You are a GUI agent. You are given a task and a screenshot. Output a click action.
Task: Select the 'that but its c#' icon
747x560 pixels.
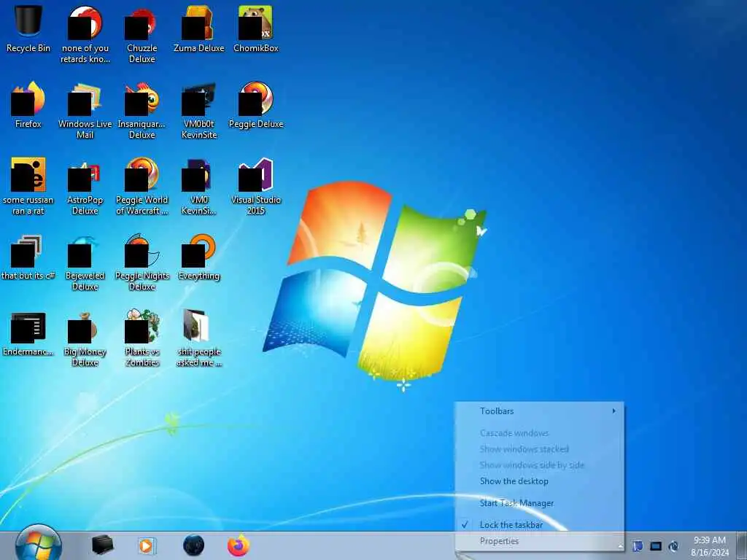(x=28, y=257)
